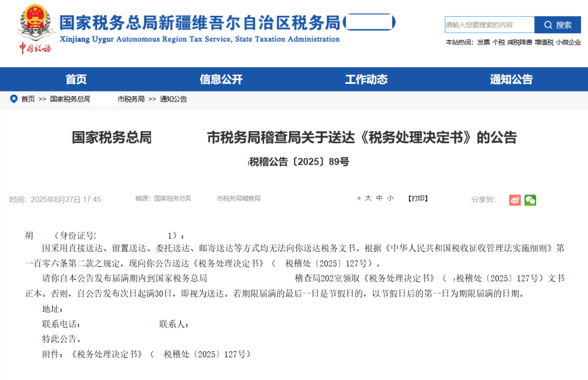Click the State Taxation Administration emblem logo
This screenshot has height=380, width=588.
(x=36, y=23)
